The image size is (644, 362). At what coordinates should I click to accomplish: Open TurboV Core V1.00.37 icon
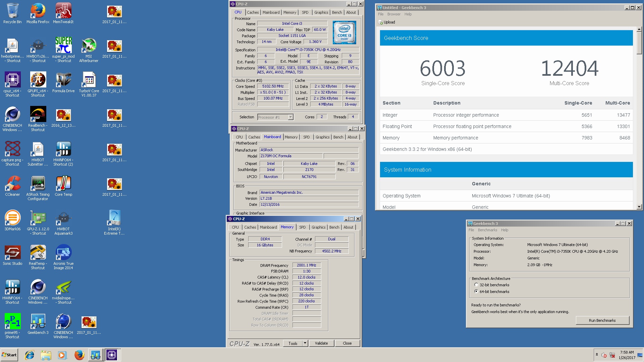tap(89, 84)
